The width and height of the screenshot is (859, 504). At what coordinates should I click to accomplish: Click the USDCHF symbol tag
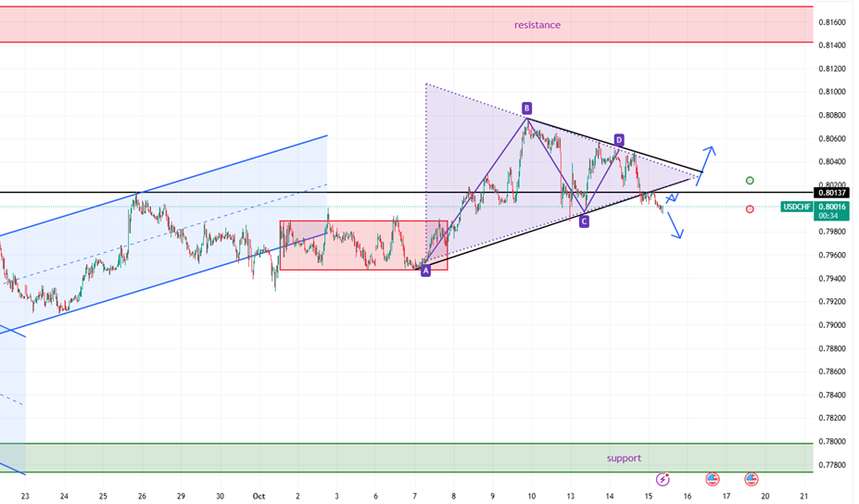(x=797, y=207)
